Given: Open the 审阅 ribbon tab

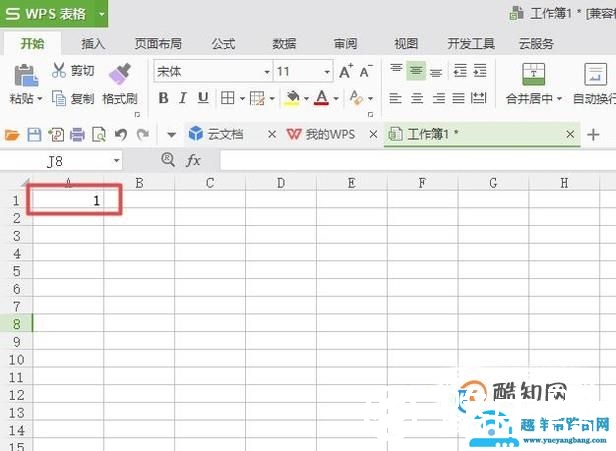Looking at the screenshot, I should pyautogui.click(x=345, y=43).
